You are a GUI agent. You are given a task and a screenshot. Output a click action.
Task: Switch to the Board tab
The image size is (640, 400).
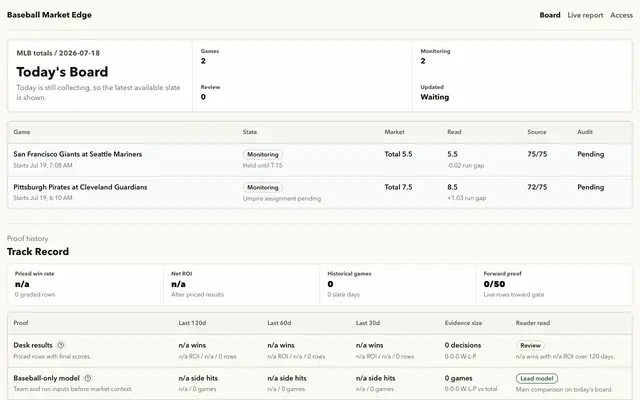click(550, 15)
